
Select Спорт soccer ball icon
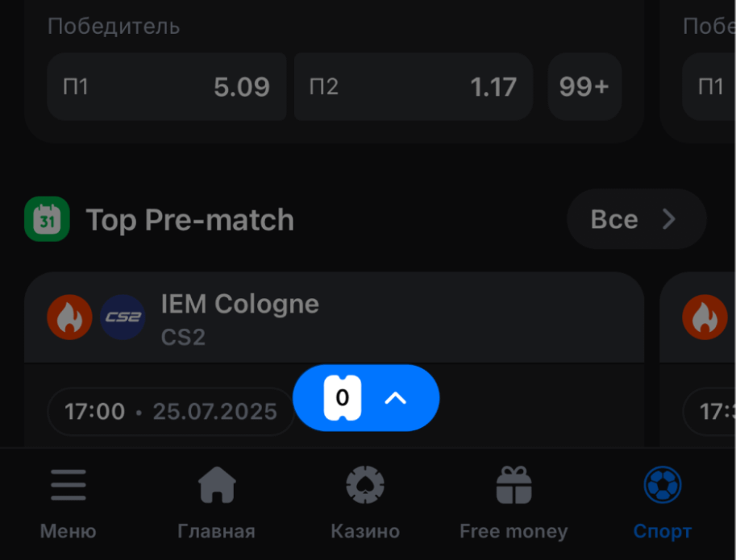(663, 486)
